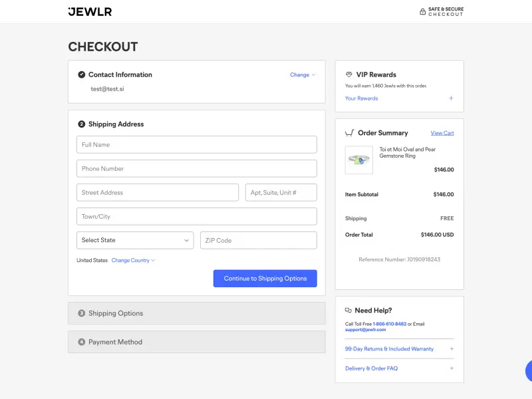
Task: Click the toll free phone number
Action: [390, 324]
